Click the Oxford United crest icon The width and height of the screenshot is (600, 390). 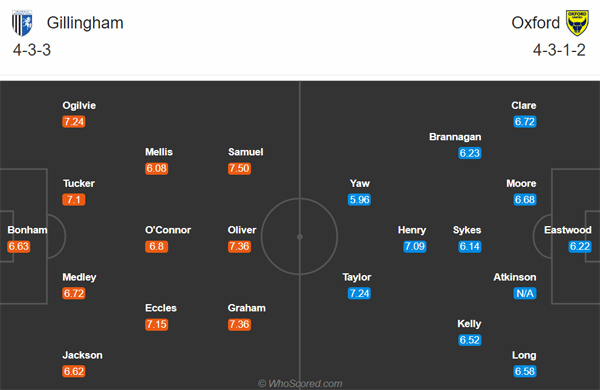577,23
